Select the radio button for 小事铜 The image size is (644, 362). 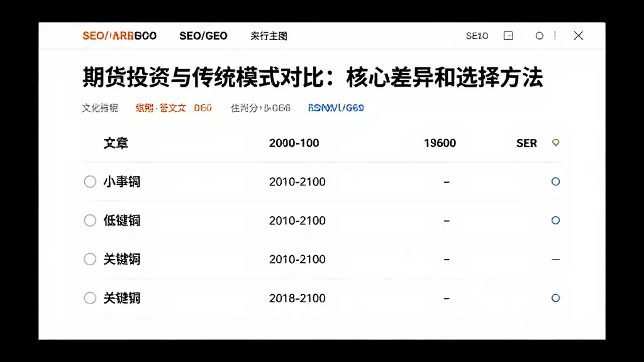(90, 182)
